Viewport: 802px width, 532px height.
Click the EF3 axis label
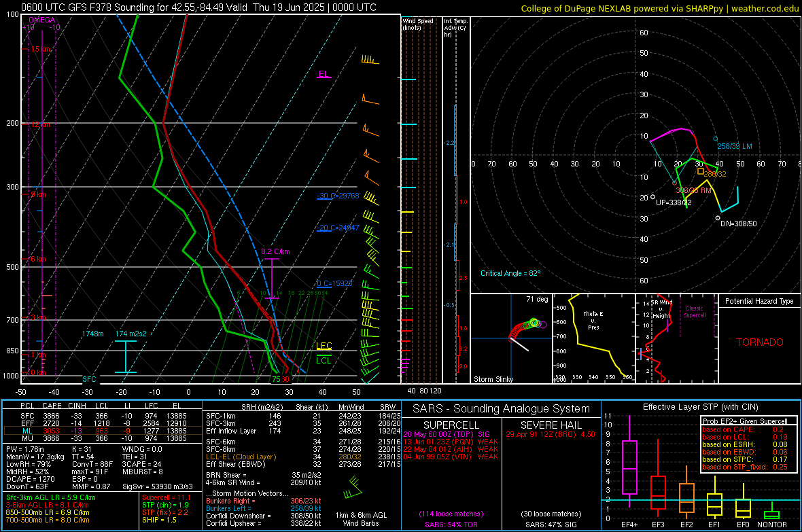click(x=658, y=525)
